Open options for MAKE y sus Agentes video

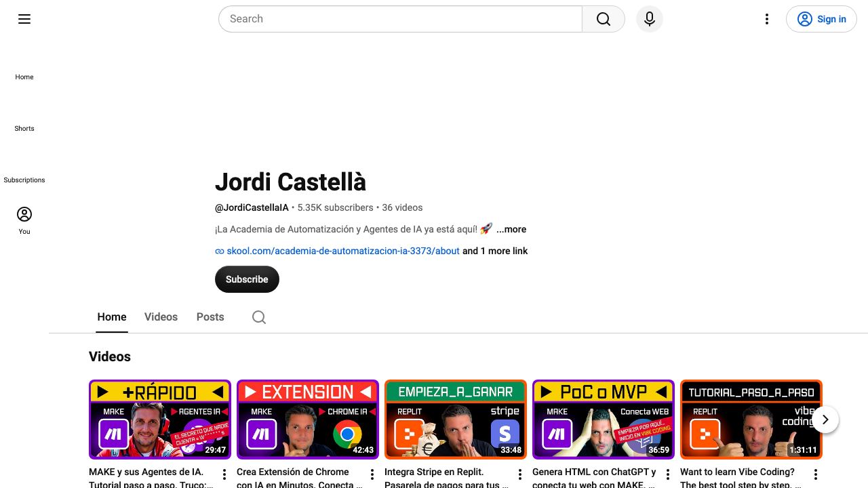click(x=224, y=474)
